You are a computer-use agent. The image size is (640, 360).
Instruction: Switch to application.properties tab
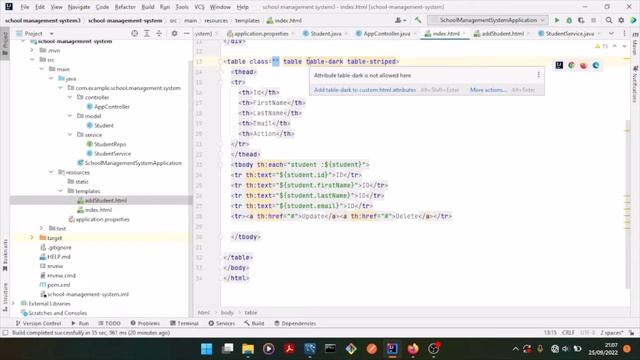[x=260, y=33]
